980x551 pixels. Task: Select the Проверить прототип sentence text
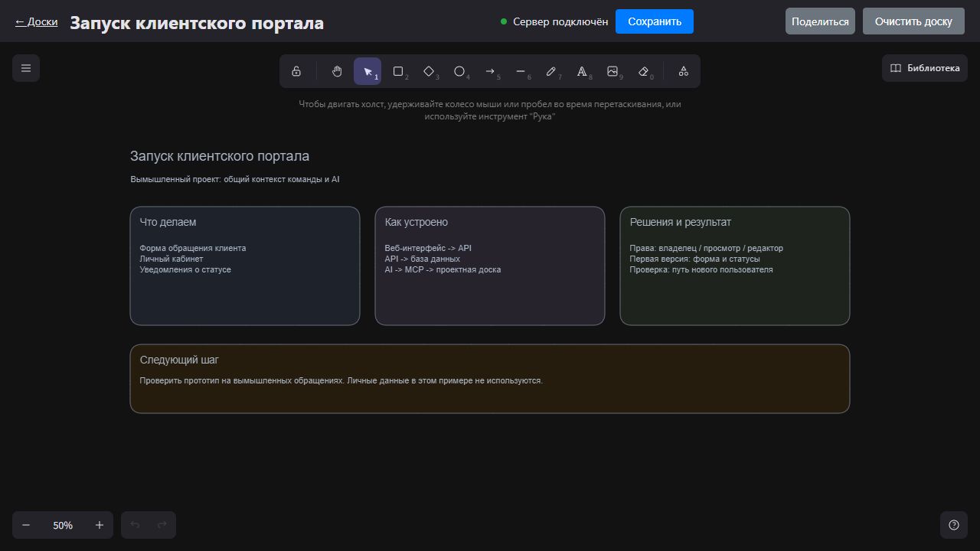click(x=341, y=380)
